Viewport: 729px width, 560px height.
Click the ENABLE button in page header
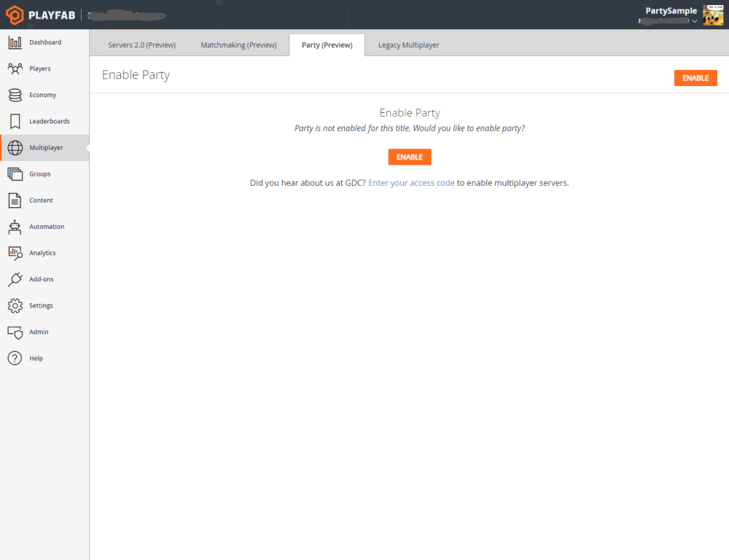pos(695,78)
